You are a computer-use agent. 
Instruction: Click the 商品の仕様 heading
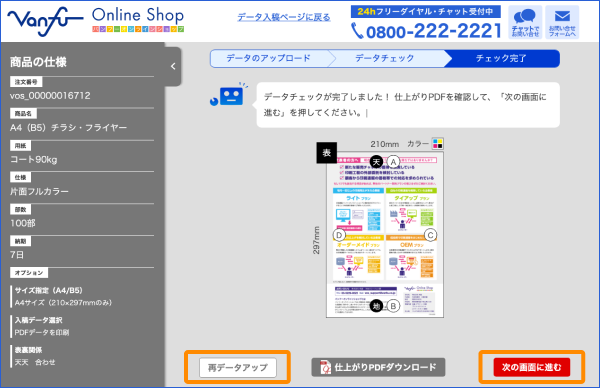point(38,62)
